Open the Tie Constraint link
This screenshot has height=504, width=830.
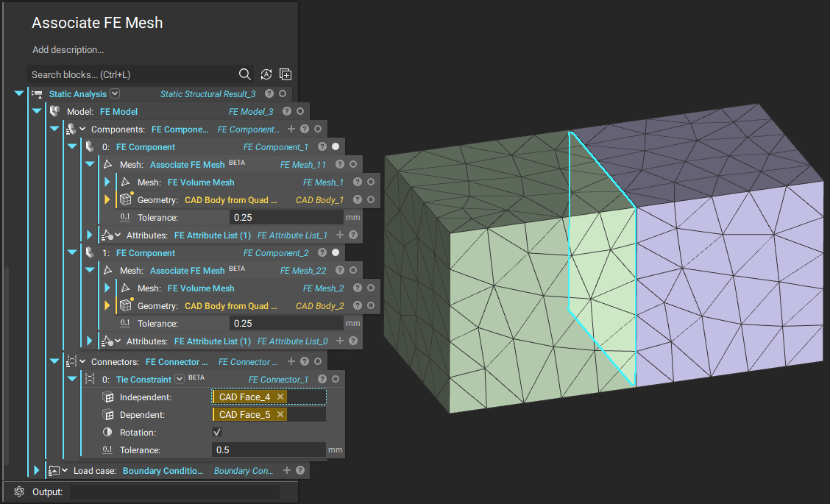tap(143, 380)
